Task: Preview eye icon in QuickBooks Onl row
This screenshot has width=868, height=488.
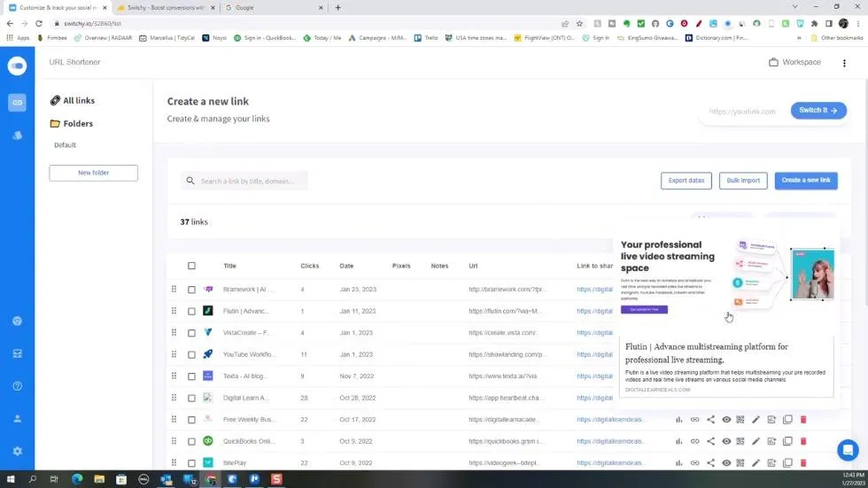Action: [726, 441]
